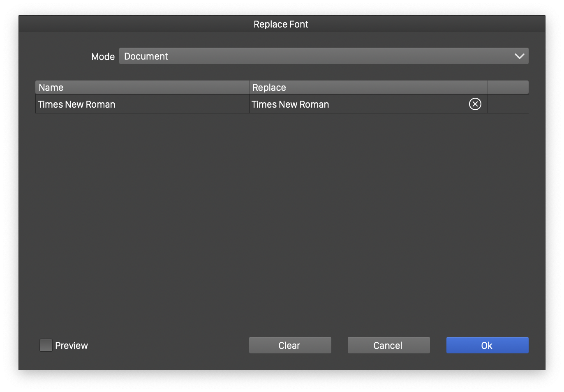Click the Preview label text
This screenshot has height=392, width=564.
coord(72,346)
